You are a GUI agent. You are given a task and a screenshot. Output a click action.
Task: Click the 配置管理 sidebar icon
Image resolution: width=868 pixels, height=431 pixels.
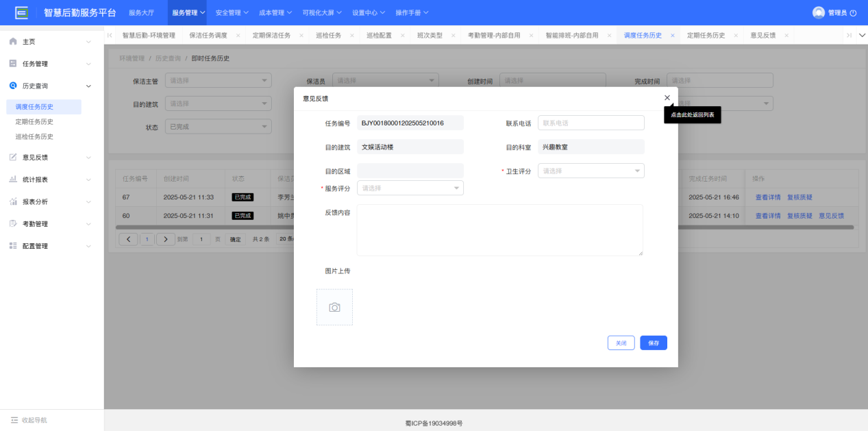pyautogui.click(x=13, y=245)
